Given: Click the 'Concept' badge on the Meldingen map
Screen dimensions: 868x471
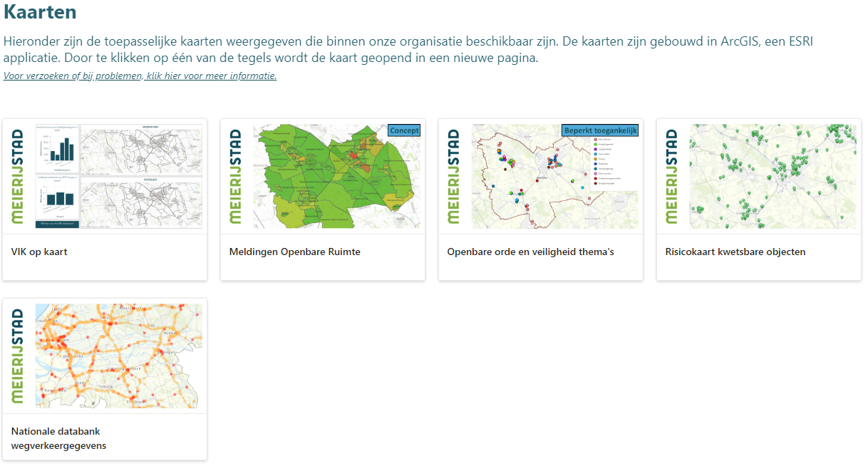Looking at the screenshot, I should [404, 130].
